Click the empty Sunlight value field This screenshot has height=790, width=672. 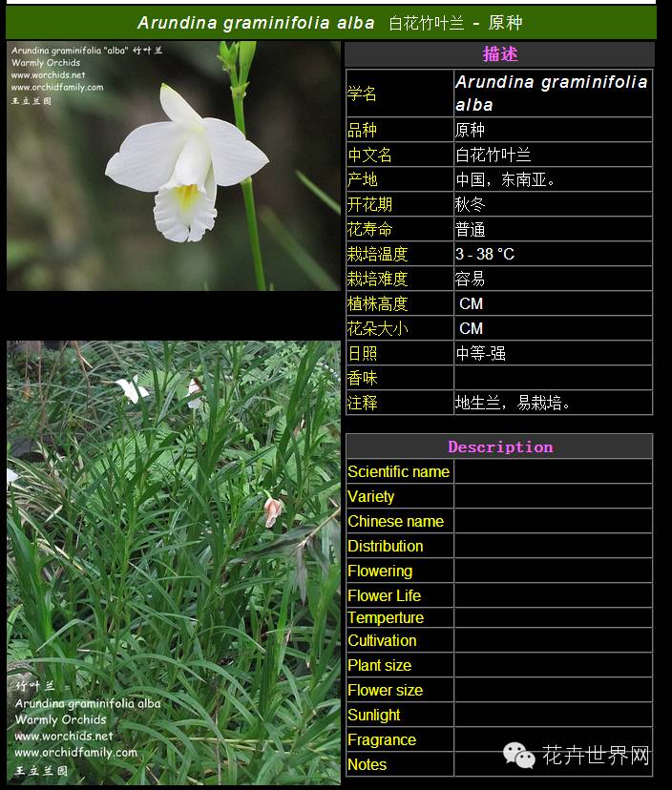tap(553, 715)
